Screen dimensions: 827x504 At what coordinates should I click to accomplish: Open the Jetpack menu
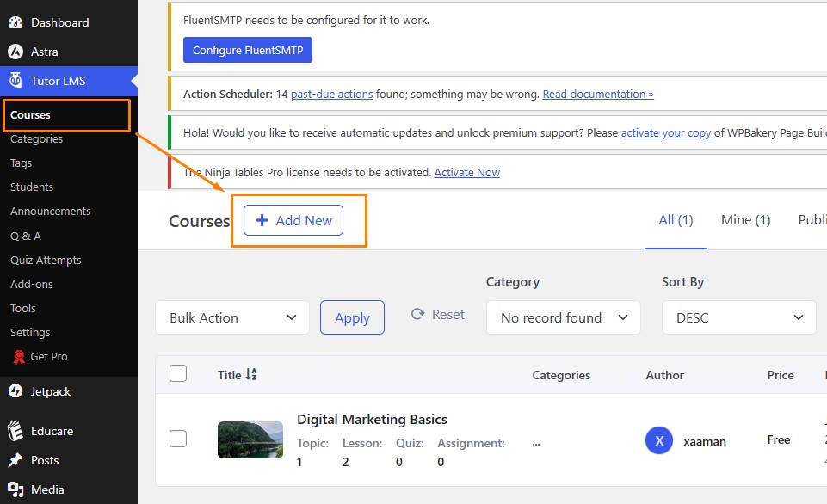69,391
